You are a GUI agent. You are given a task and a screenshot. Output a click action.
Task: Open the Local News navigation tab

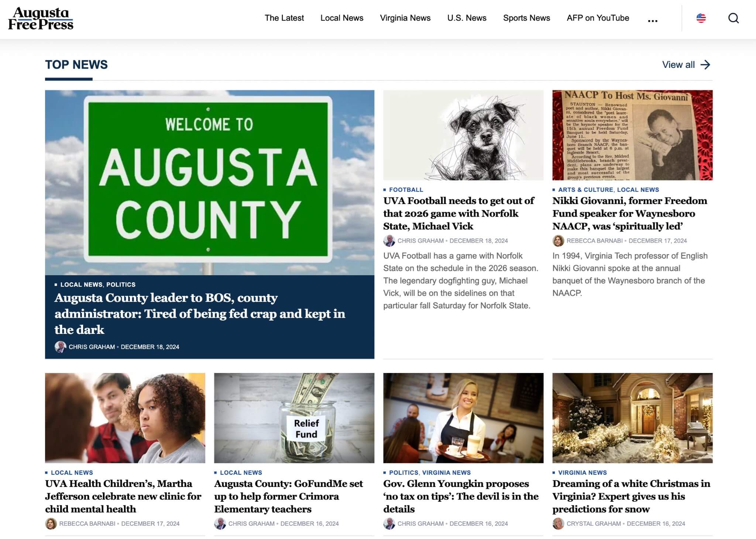pyautogui.click(x=341, y=17)
